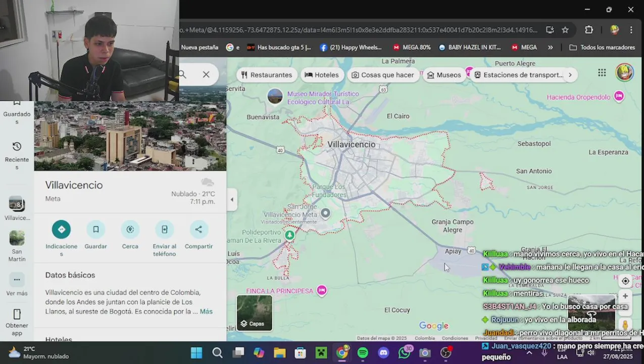This screenshot has width=644, height=364.
Task: Open the Google apps grid
Action: [602, 73]
